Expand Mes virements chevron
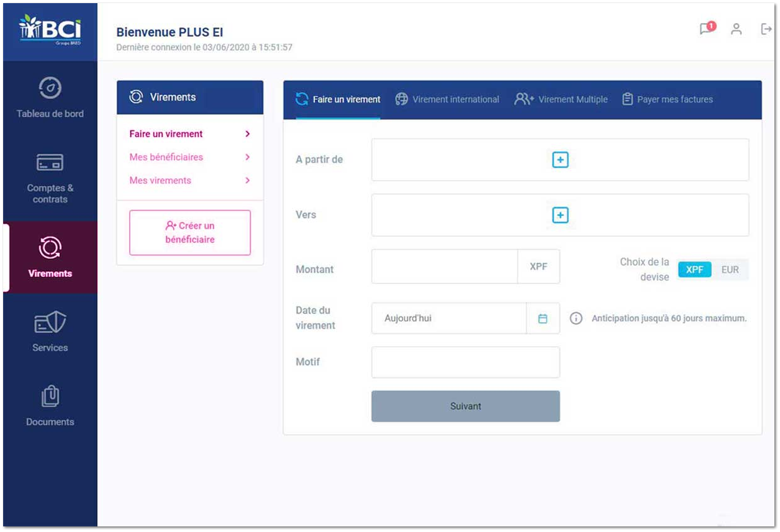This screenshot has width=780, height=532. 247,180
